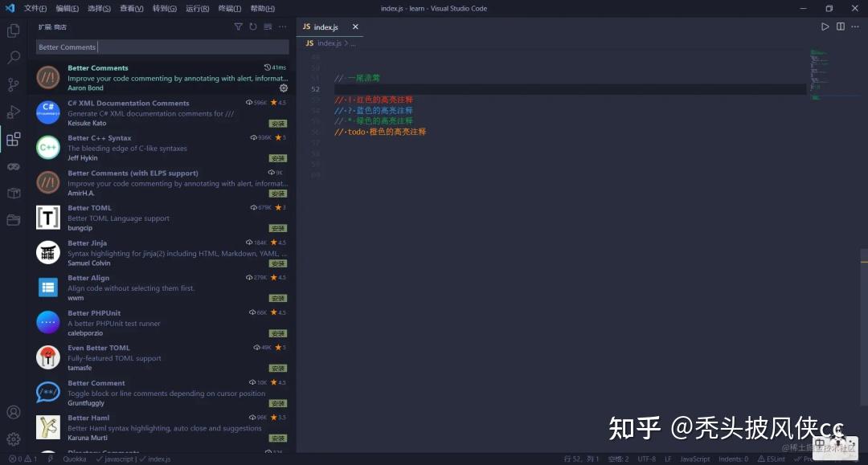
Task: Change language mode JavaScript in status bar
Action: point(694,459)
